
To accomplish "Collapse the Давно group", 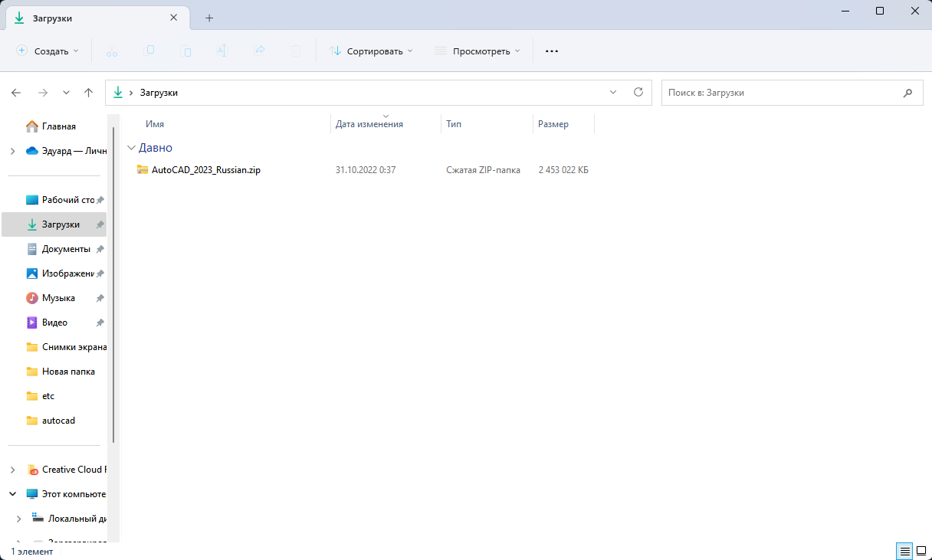I will pyautogui.click(x=132, y=148).
